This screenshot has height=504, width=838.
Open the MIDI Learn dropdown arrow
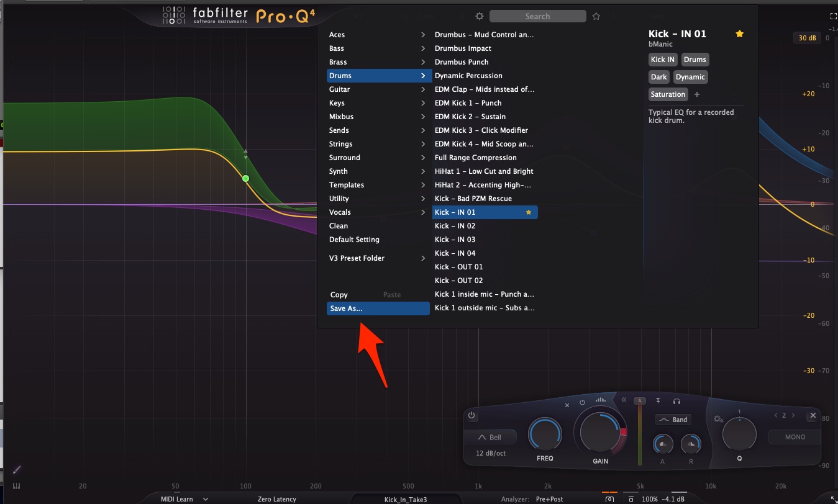point(206,499)
